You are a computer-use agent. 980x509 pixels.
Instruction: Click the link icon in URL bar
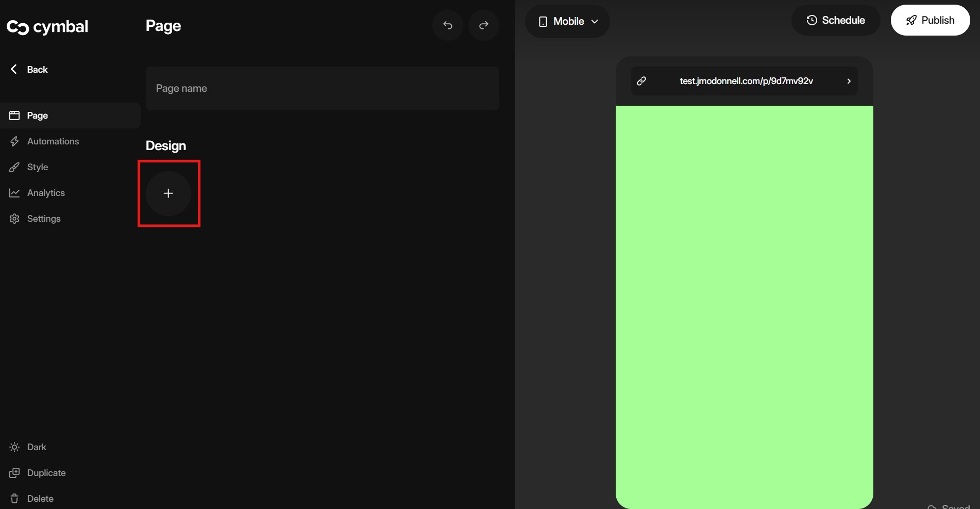pyautogui.click(x=641, y=81)
